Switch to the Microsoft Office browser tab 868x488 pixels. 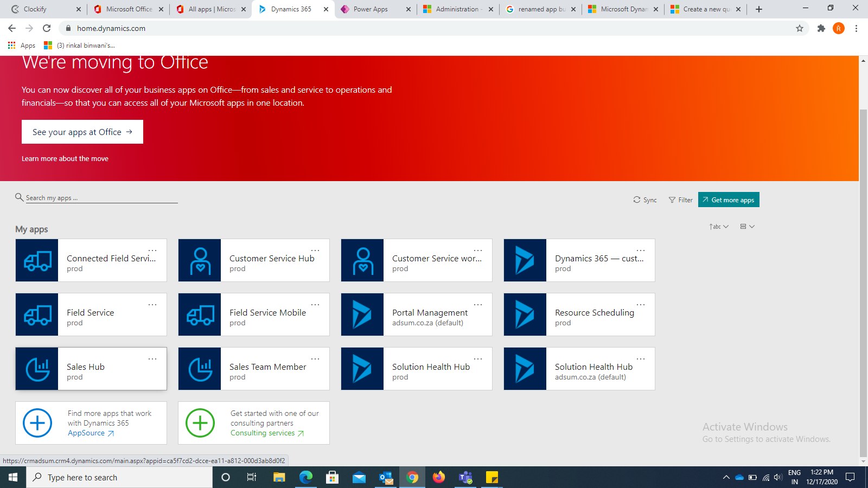point(128,9)
